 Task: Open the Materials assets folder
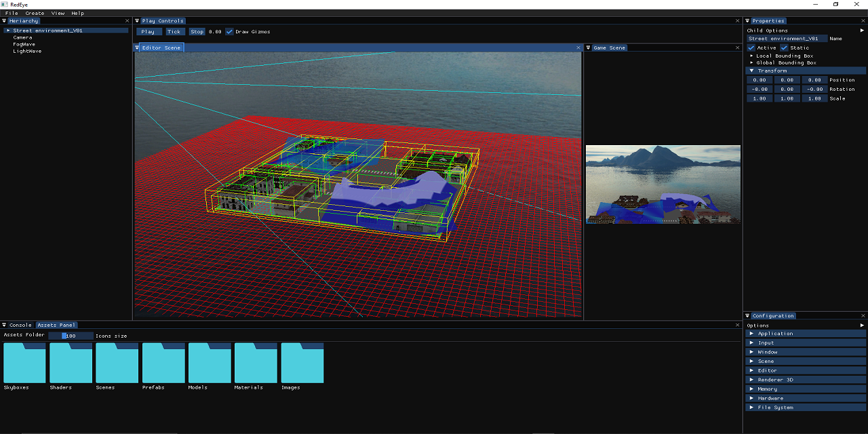(x=254, y=364)
